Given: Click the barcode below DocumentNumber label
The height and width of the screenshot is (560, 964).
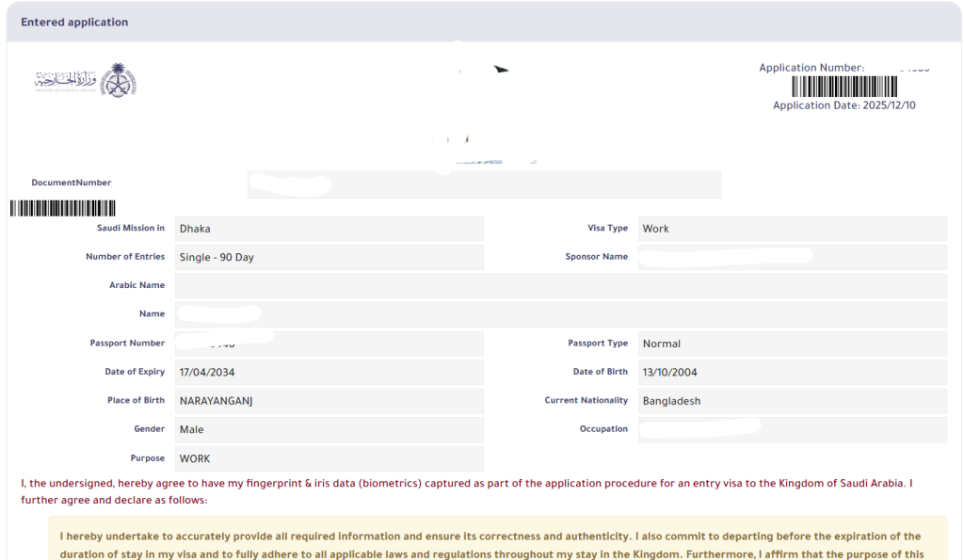Looking at the screenshot, I should [63, 208].
